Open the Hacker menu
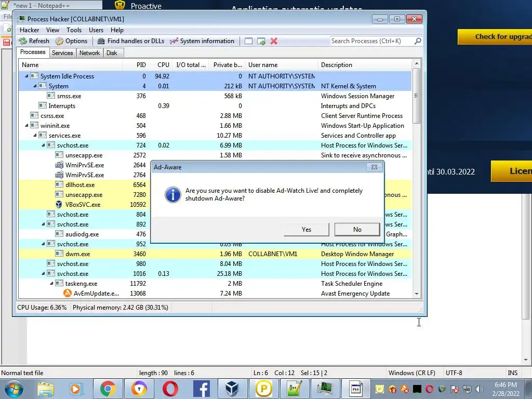Image resolution: width=532 pixels, height=399 pixels. pyautogui.click(x=29, y=30)
